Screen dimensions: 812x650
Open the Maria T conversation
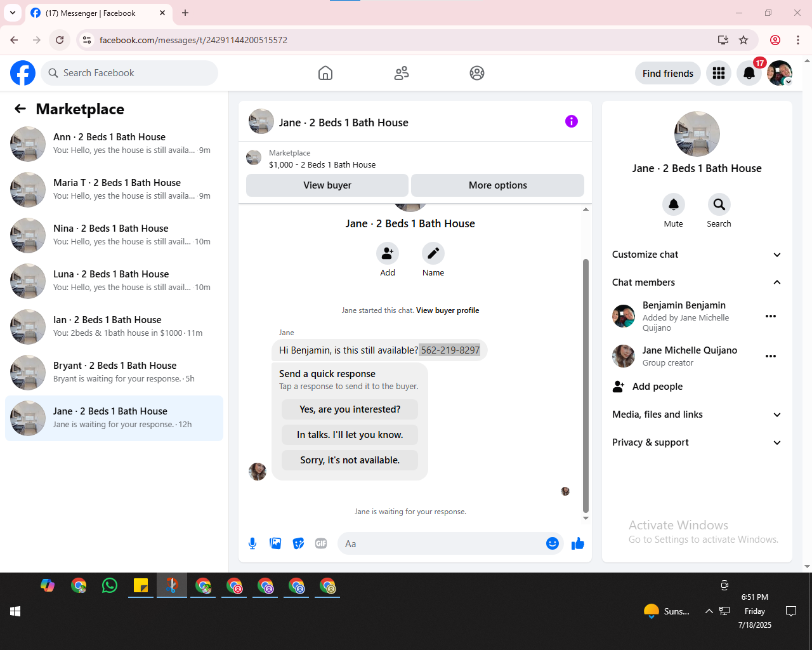point(114,189)
